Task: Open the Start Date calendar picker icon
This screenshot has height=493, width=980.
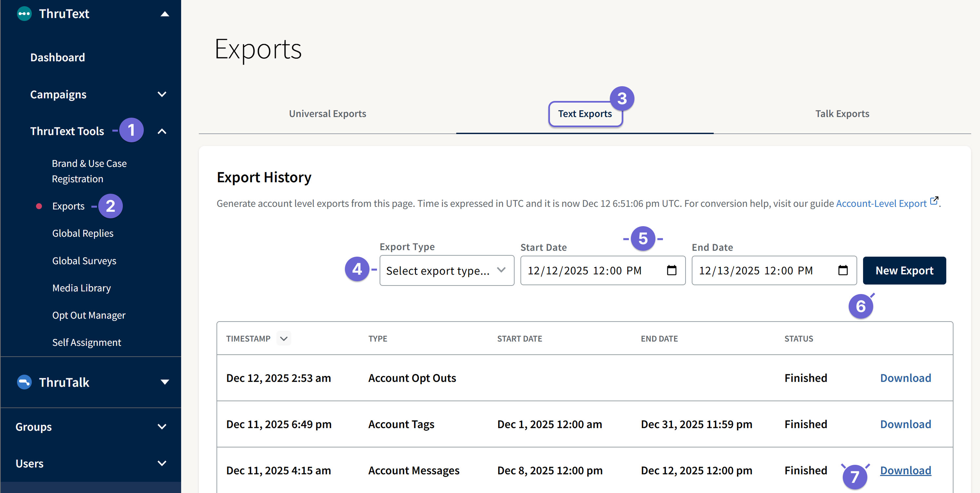Action: [672, 270]
